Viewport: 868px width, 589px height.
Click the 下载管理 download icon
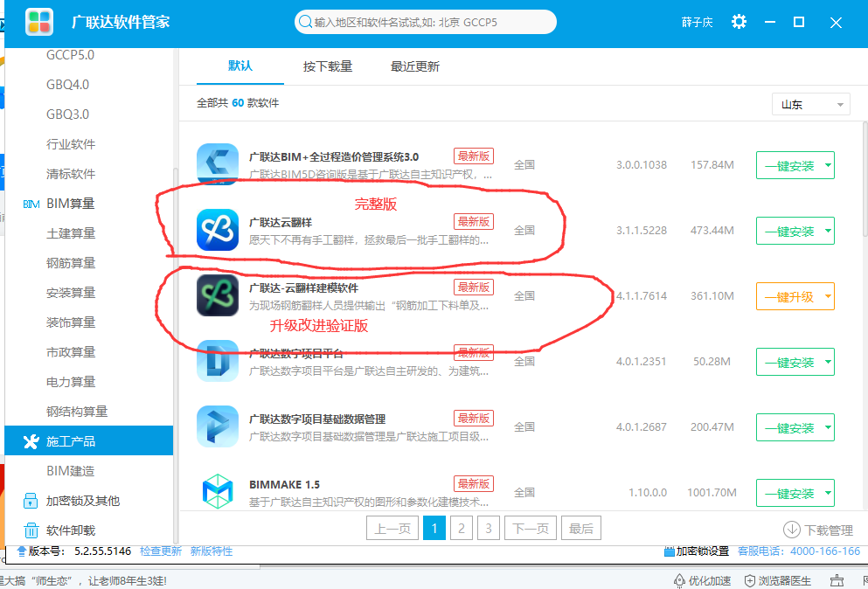(x=792, y=530)
